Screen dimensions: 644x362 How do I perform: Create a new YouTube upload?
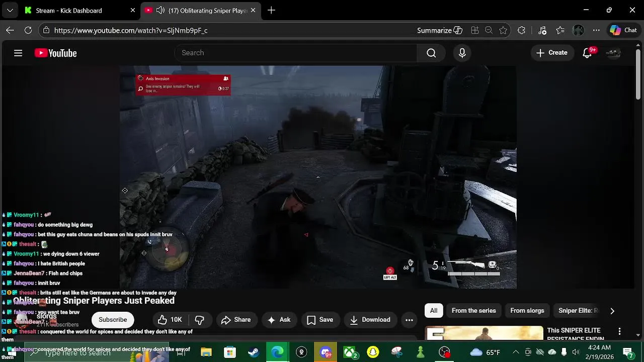(x=552, y=53)
